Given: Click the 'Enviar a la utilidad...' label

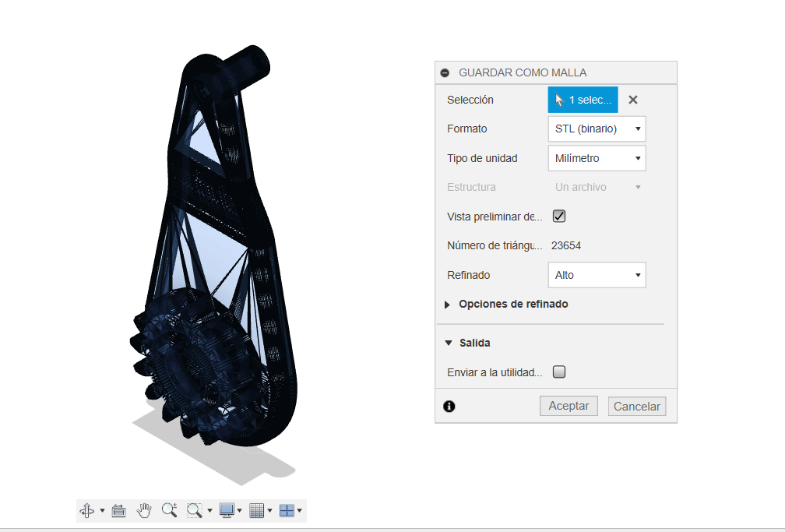Looking at the screenshot, I should pyautogui.click(x=495, y=372).
